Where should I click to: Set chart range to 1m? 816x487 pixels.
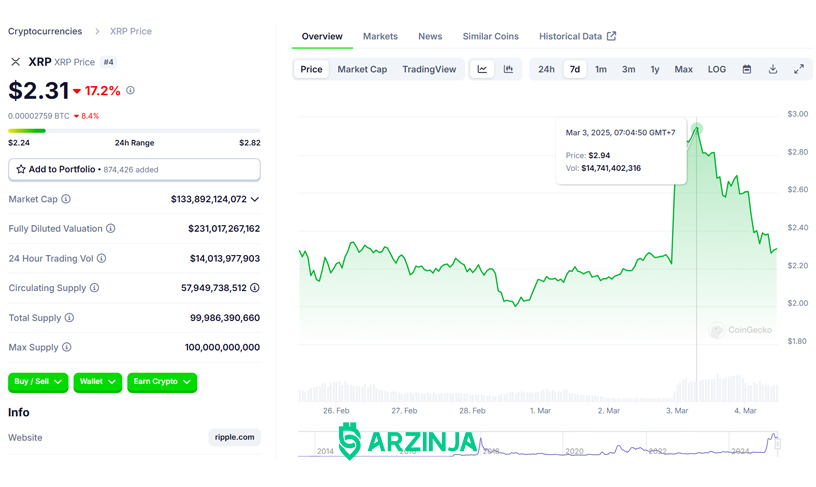[601, 69]
